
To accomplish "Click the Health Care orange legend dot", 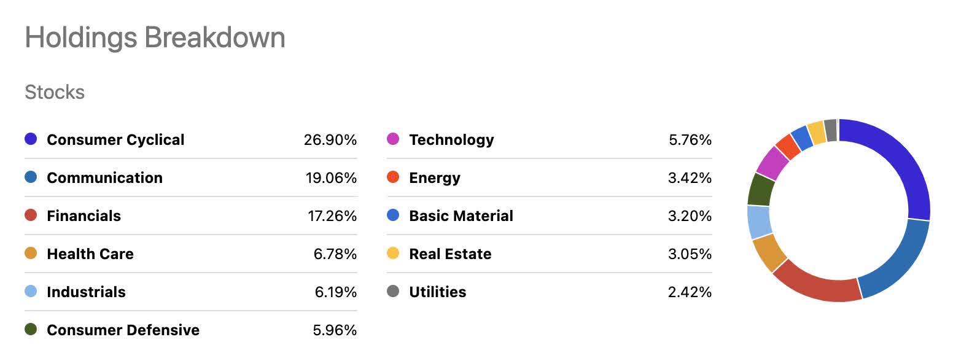I will 31,254.
